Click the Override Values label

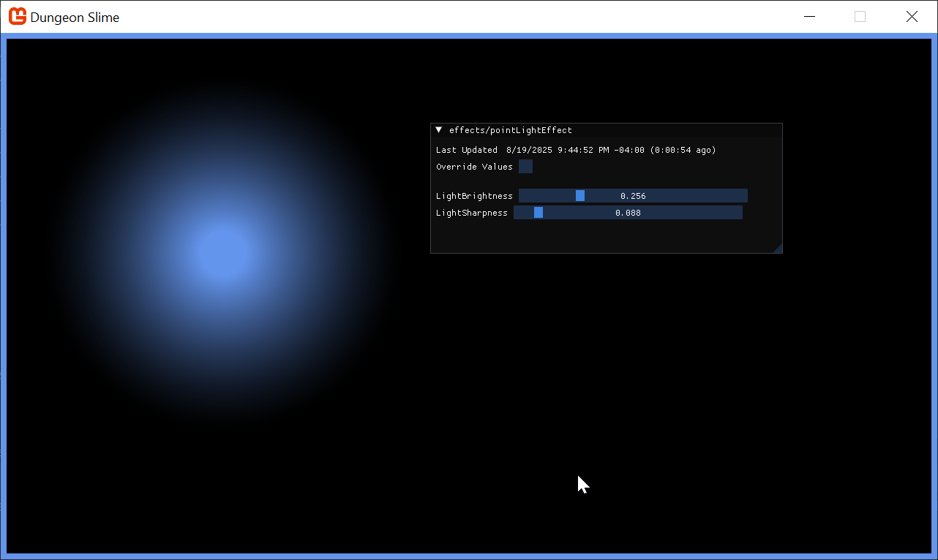474,167
